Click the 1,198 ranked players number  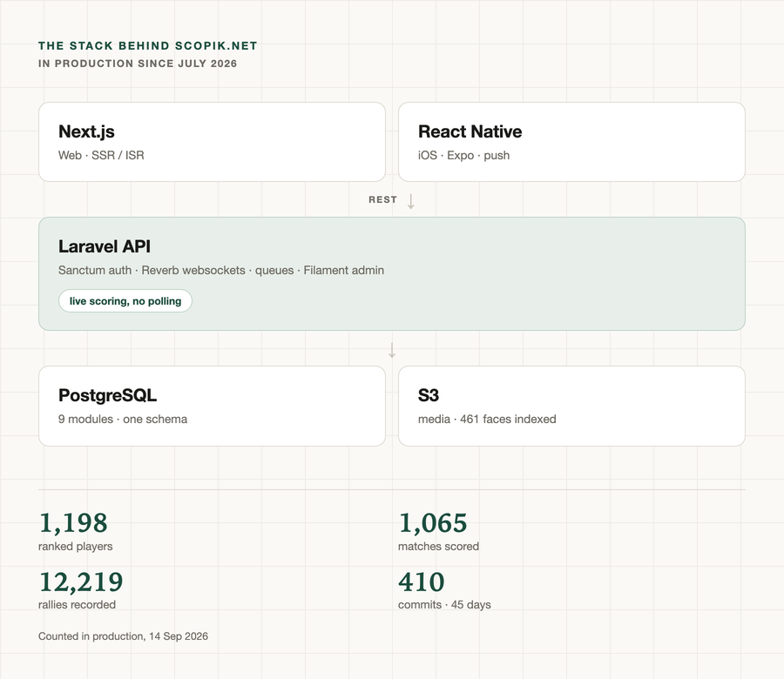(73, 523)
